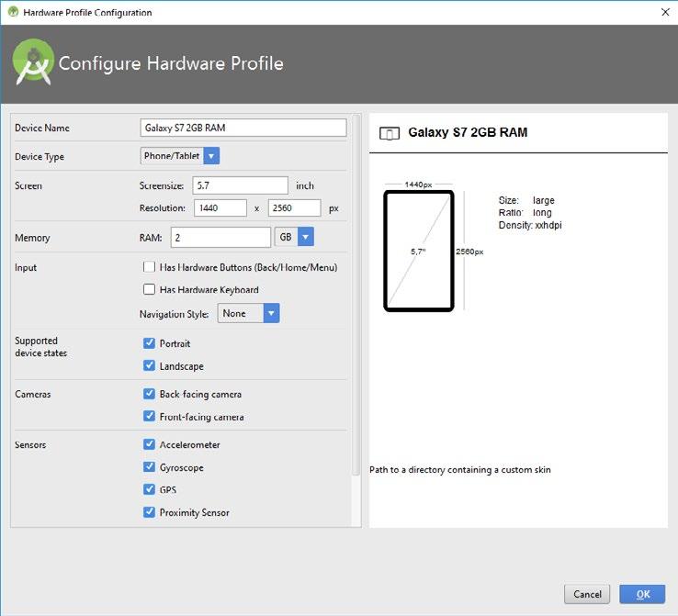Toggle the Gyroscope sensor checkbox

pyautogui.click(x=149, y=466)
